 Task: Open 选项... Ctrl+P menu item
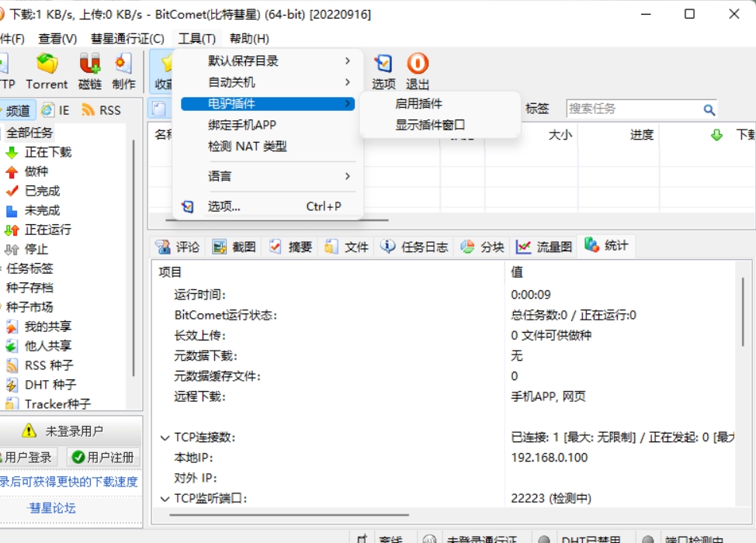click(268, 206)
